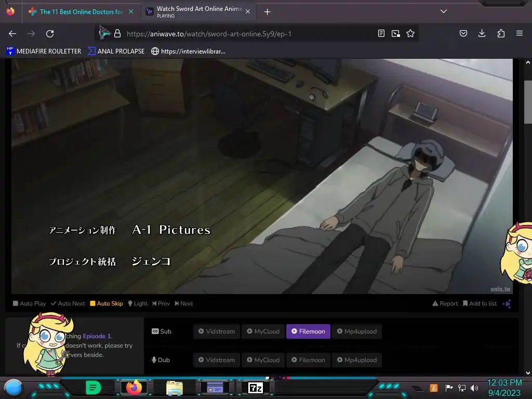Open the volume speaker tray icon
This screenshot has height=399, width=532.
[x=474, y=388]
